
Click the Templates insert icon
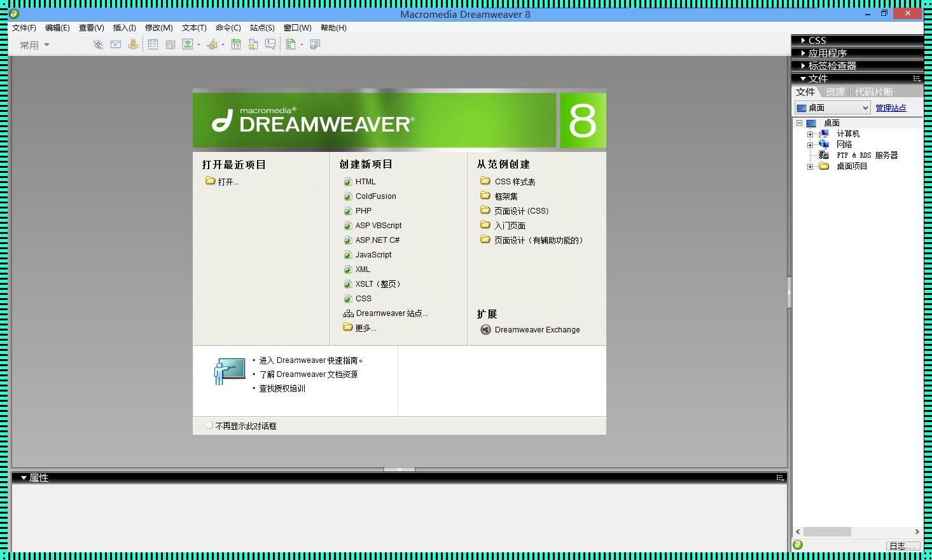[290, 44]
